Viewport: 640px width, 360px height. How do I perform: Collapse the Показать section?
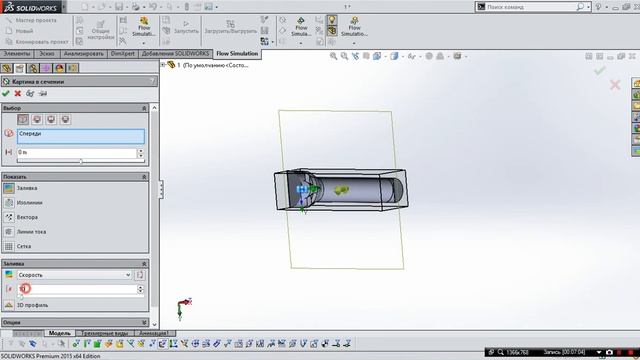[x=144, y=177]
